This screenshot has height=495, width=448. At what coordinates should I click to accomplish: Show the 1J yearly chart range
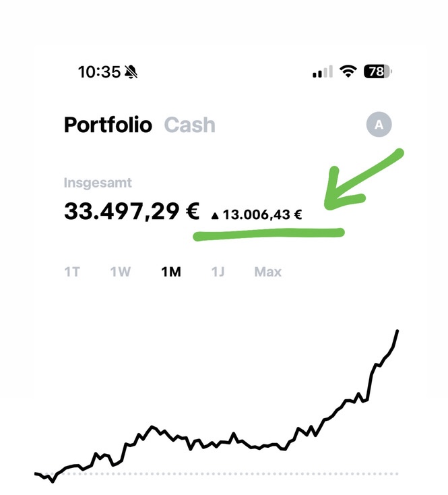click(x=218, y=272)
